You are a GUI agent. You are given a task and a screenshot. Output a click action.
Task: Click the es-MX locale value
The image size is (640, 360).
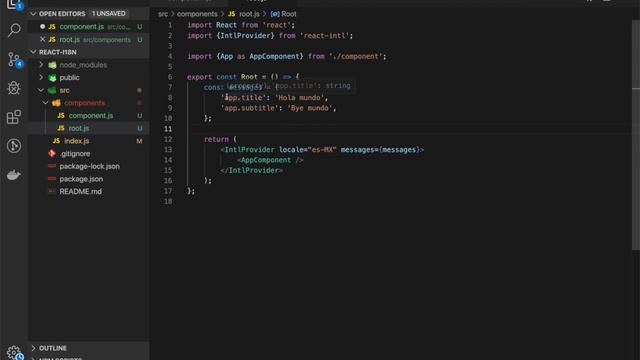click(322, 150)
